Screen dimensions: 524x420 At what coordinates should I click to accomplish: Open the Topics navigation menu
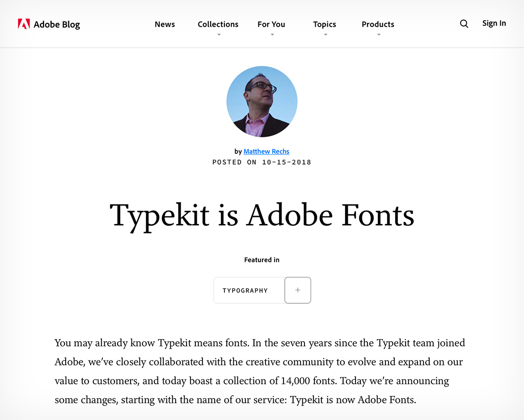tap(325, 24)
